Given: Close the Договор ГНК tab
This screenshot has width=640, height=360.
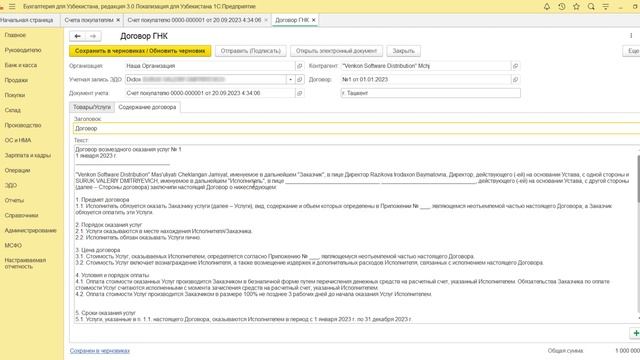Looking at the screenshot, I should pos(313,20).
